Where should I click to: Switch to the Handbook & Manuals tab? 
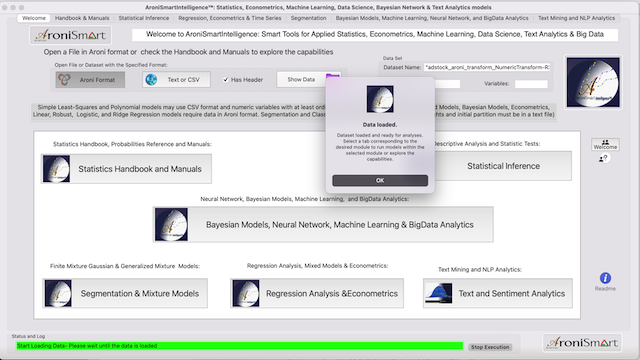82,18
